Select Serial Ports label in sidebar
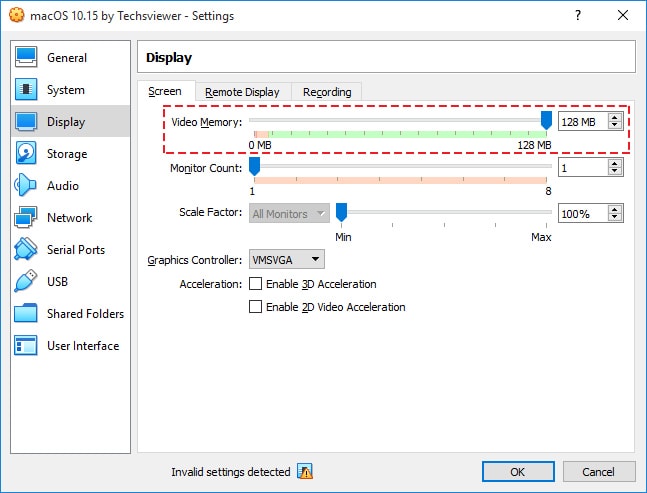Image resolution: width=647 pixels, height=493 pixels. pos(76,250)
